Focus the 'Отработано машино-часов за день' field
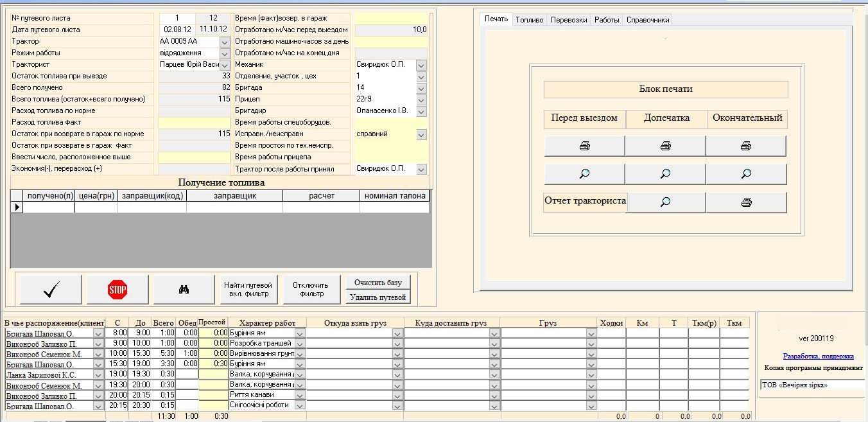The image size is (868, 422). point(391,41)
